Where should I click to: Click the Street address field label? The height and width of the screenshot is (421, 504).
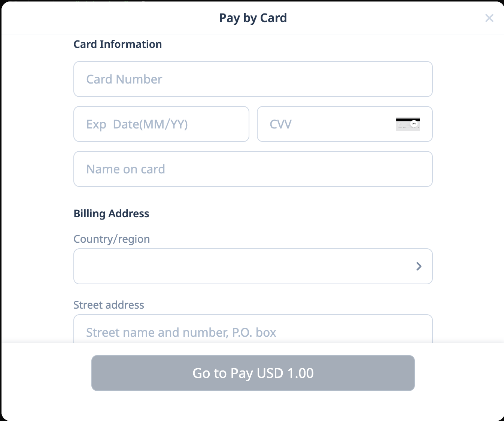point(109,305)
